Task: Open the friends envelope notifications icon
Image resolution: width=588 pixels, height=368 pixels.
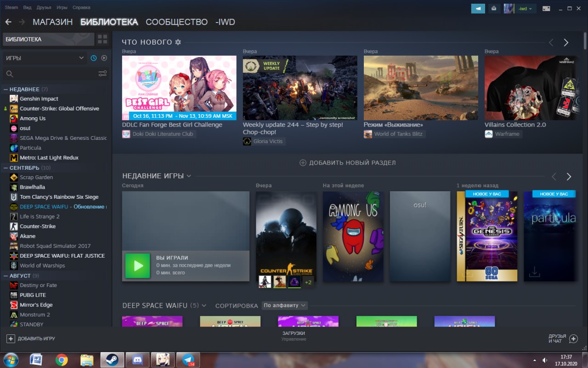Action: coord(494,8)
